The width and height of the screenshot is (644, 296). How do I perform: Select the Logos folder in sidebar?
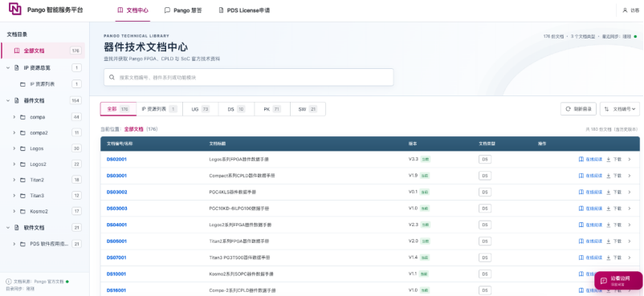(x=37, y=148)
